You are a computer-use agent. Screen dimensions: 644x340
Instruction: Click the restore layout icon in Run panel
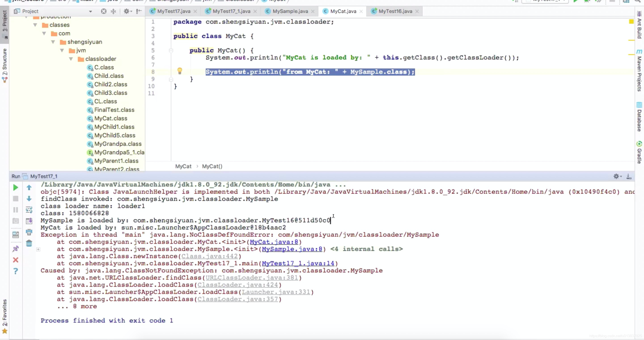(x=15, y=235)
